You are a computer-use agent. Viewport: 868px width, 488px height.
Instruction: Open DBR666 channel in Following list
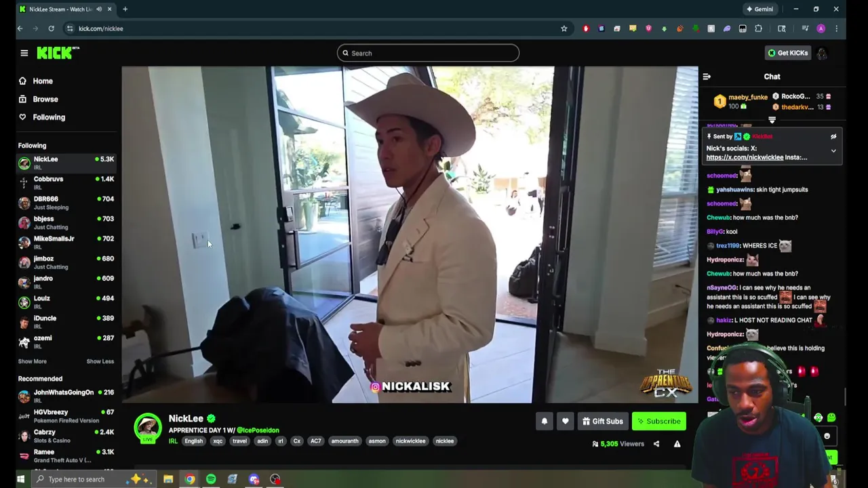[x=66, y=203]
